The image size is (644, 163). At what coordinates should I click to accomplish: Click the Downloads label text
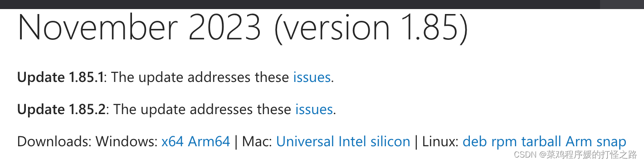pos(54,142)
